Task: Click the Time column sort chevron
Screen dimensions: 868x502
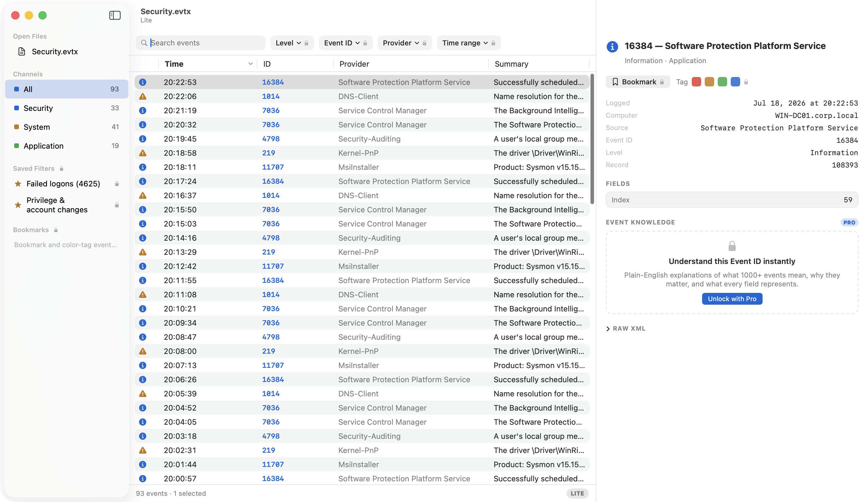Action: point(250,64)
